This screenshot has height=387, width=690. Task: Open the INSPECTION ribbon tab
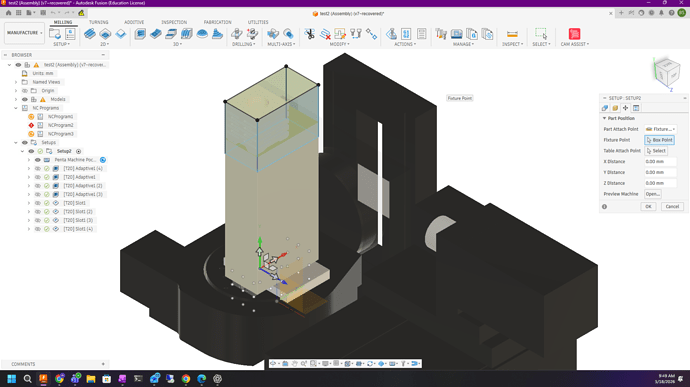pyautogui.click(x=174, y=22)
